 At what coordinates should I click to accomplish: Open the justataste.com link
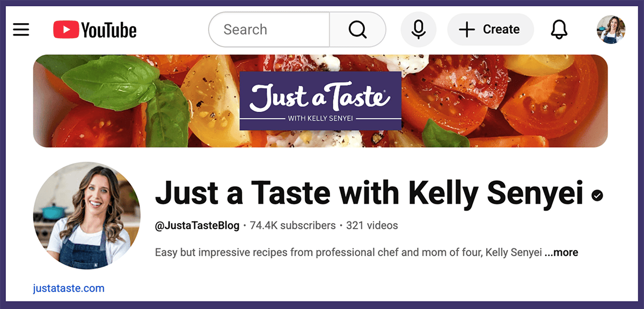pos(69,289)
